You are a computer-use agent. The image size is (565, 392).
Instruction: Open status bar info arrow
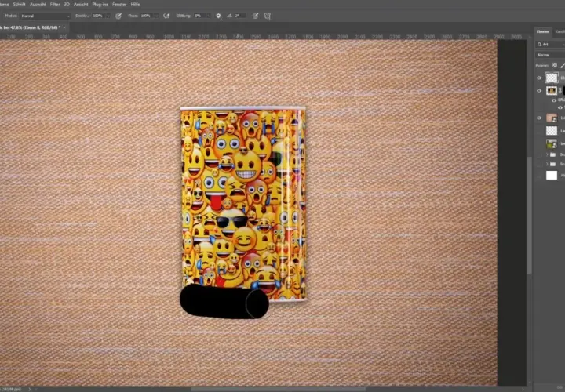[x=30, y=389]
